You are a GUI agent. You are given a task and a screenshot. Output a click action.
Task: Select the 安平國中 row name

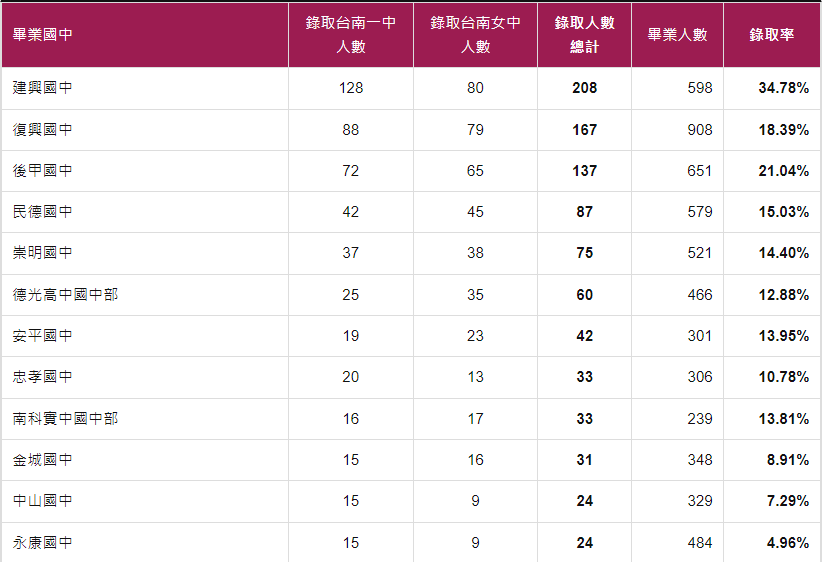click(43, 336)
